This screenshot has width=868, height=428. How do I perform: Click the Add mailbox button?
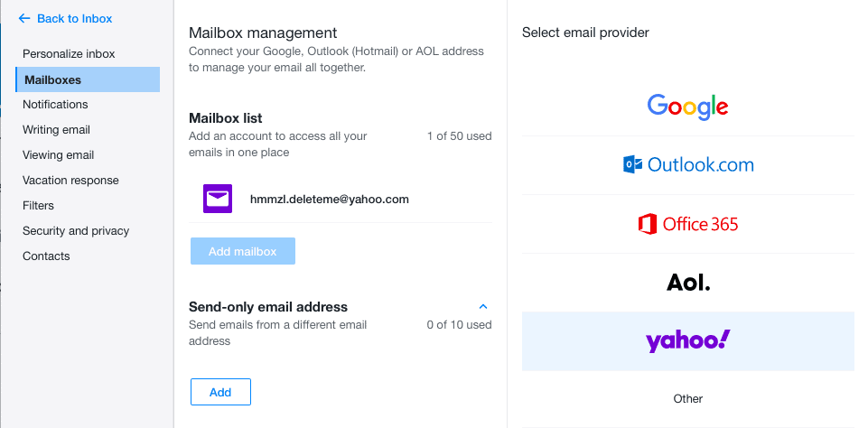click(x=242, y=251)
